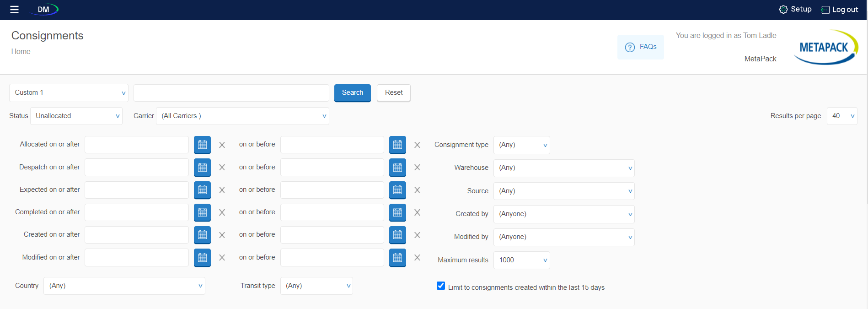Expand the Results per page dropdown

tap(841, 116)
